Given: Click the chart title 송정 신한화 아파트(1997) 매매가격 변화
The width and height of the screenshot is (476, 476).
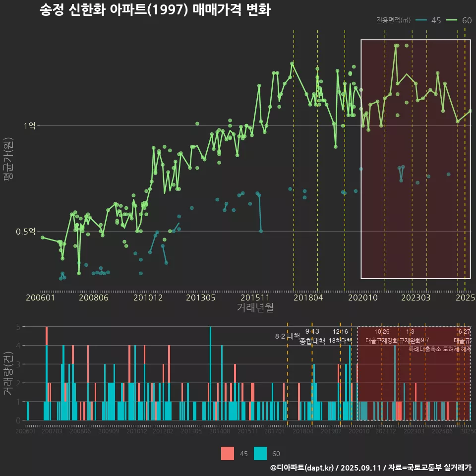Looking at the screenshot, I should click(155, 10).
